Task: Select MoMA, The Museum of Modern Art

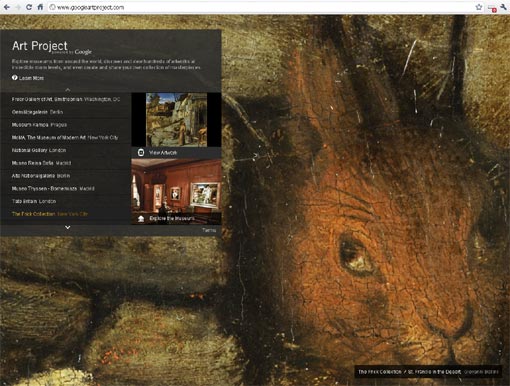Action: point(65,137)
